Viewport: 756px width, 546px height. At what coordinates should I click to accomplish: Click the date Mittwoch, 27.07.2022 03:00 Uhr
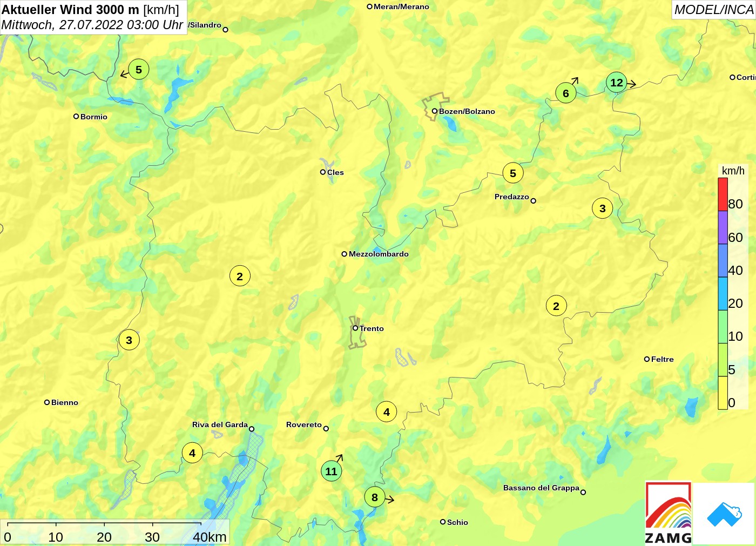[92, 25]
